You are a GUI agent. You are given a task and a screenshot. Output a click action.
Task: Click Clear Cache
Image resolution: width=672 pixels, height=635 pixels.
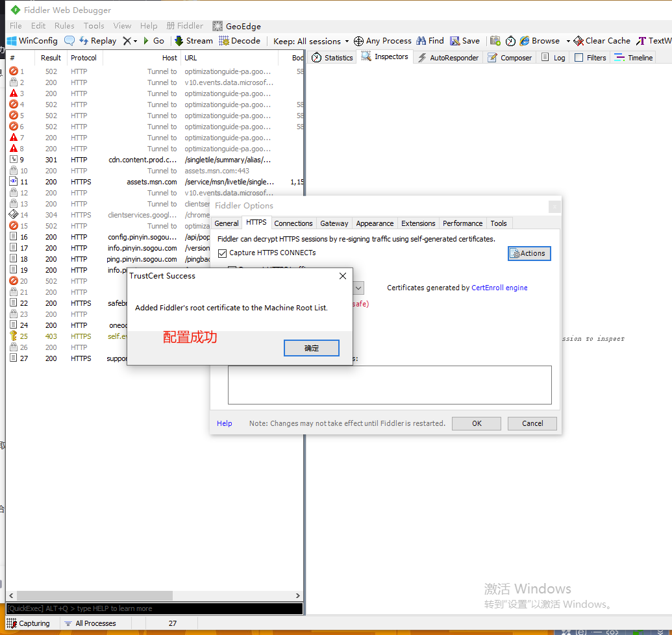(602, 41)
